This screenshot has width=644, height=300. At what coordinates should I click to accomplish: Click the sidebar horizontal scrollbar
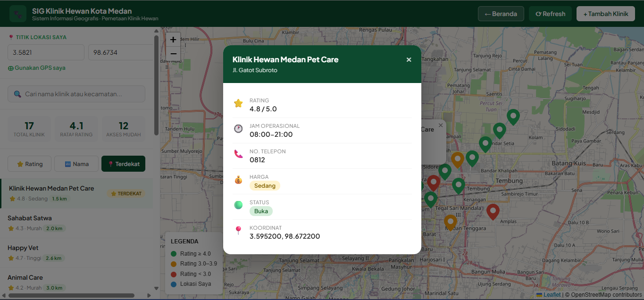click(x=71, y=295)
